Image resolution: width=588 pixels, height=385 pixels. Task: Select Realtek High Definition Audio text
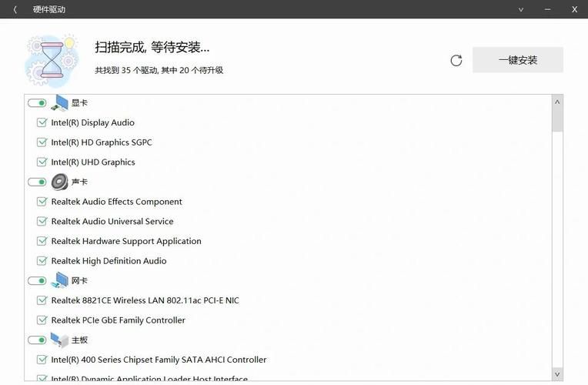pos(109,261)
